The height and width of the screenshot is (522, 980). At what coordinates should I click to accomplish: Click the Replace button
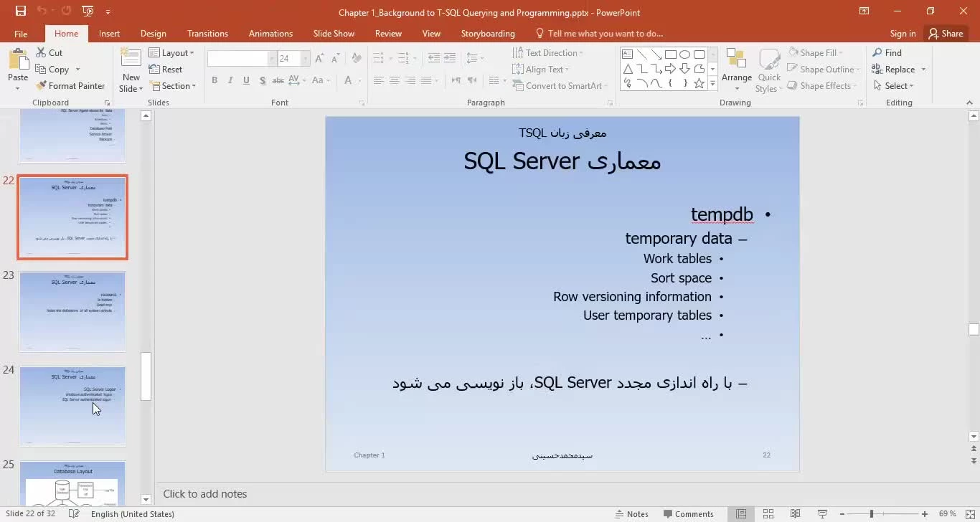coord(893,70)
